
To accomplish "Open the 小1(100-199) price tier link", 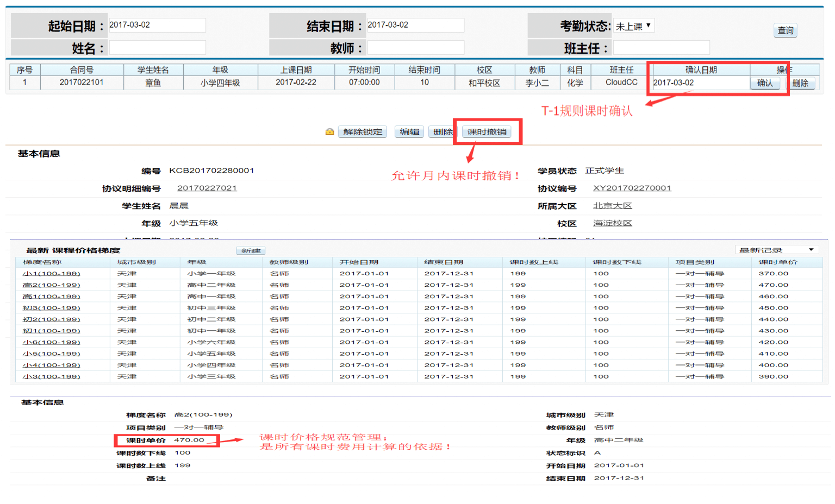I will point(51,274).
